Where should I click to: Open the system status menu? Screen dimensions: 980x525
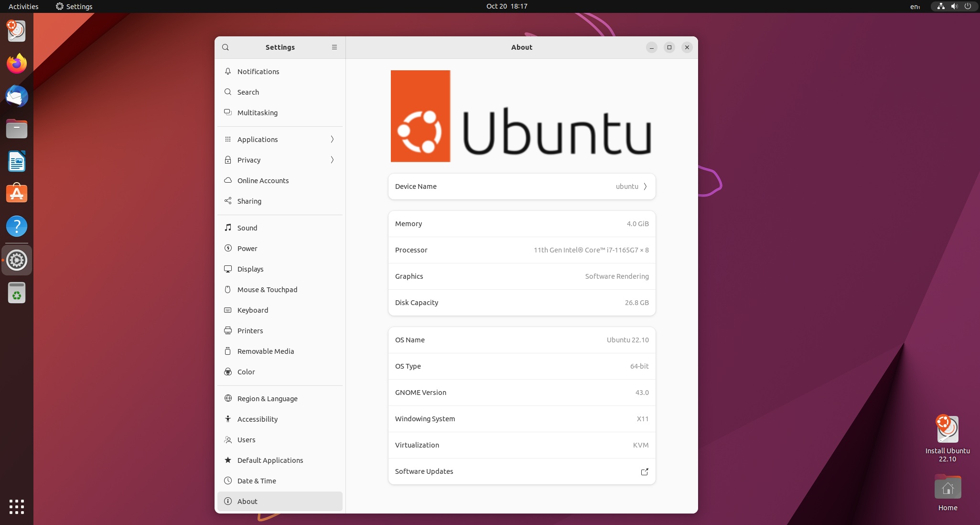pos(954,6)
